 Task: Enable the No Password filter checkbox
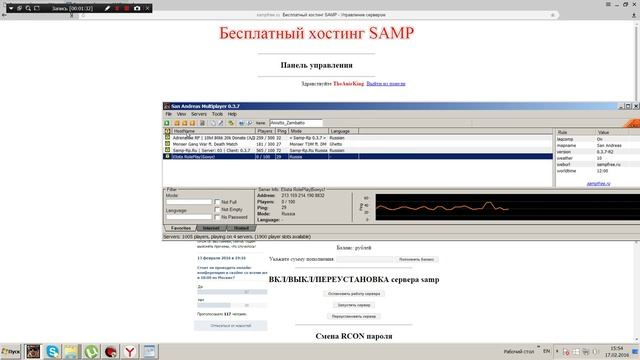coord(217,217)
